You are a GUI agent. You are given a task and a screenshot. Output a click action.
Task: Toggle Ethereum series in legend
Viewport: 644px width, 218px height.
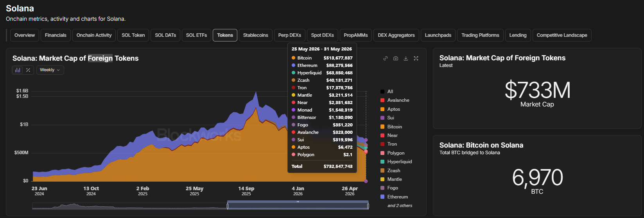394,197
